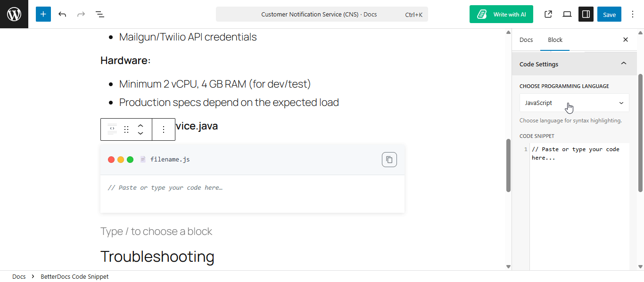Toggle the settings sidebar panel
644x282 pixels.
click(586, 14)
